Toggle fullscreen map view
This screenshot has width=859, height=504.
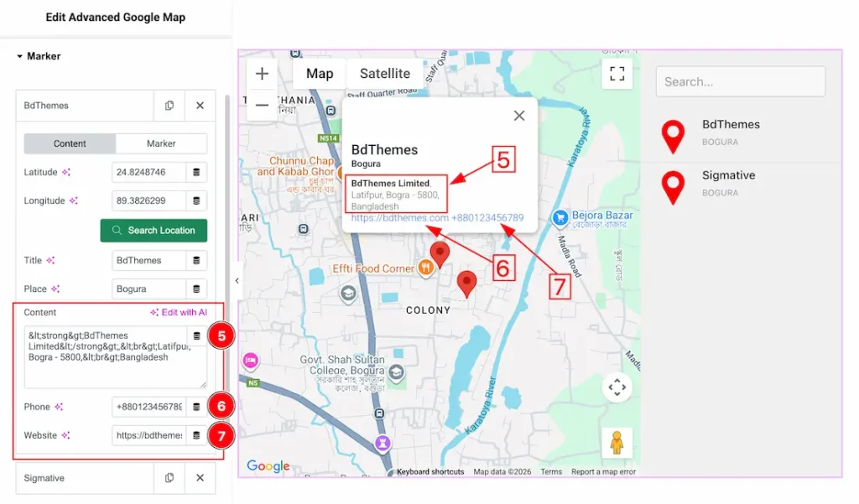coord(617,74)
